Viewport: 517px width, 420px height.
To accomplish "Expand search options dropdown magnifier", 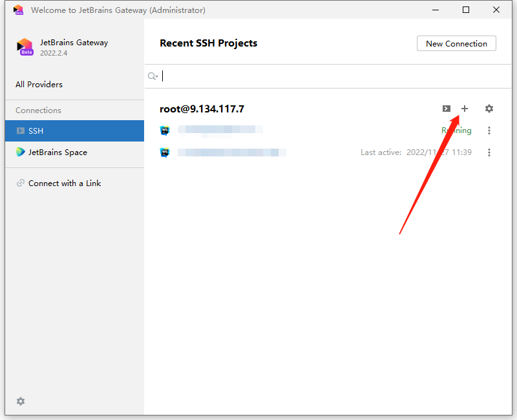I will tap(153, 76).
